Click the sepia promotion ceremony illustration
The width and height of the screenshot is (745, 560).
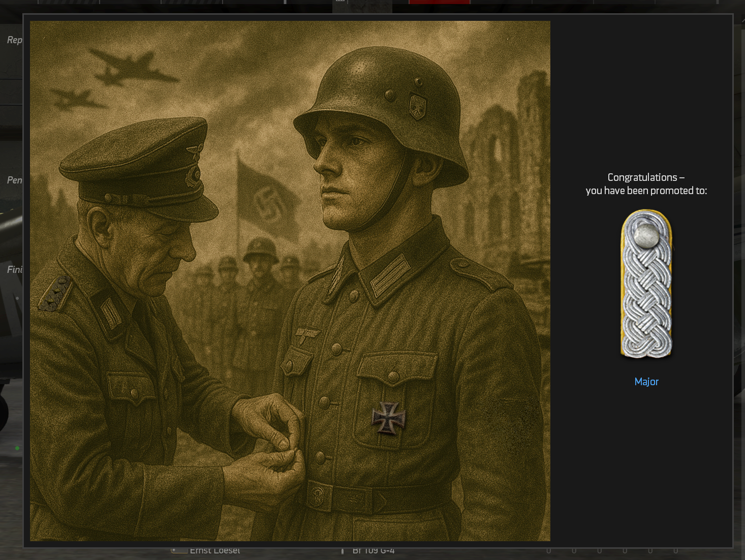(290, 281)
